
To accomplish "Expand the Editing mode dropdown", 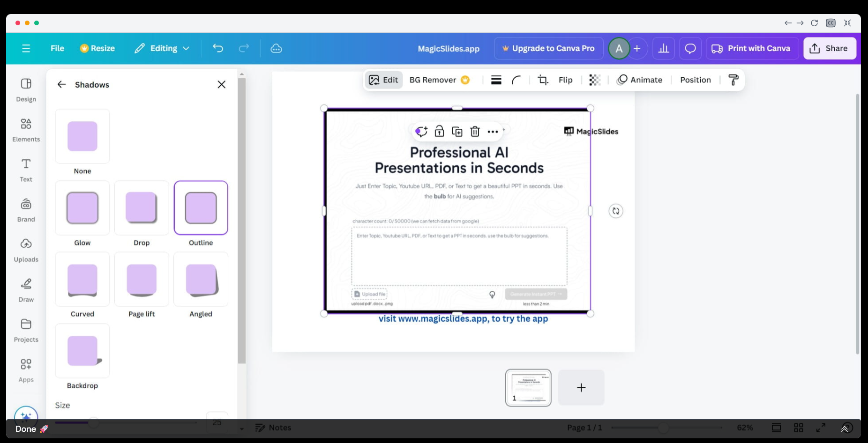I will [x=162, y=48].
